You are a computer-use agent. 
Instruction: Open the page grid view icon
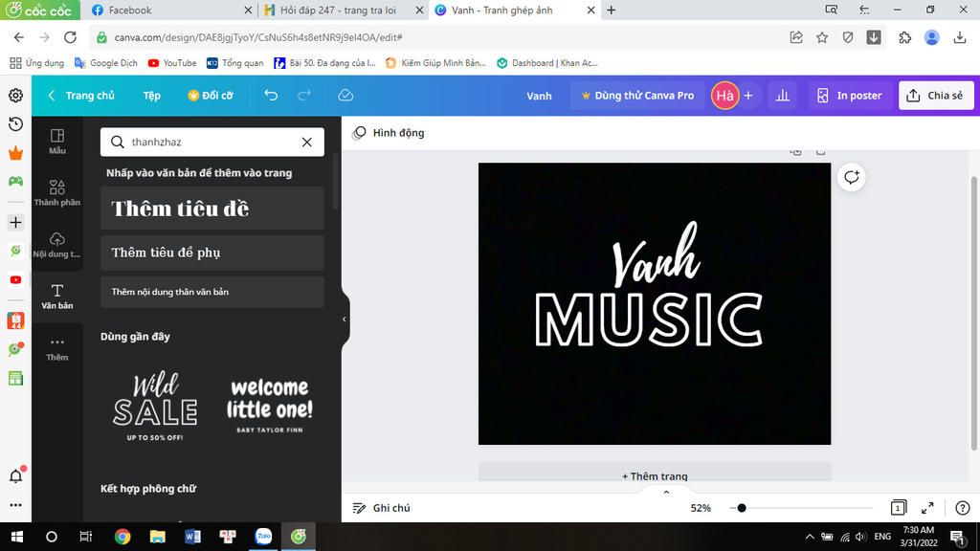898,508
